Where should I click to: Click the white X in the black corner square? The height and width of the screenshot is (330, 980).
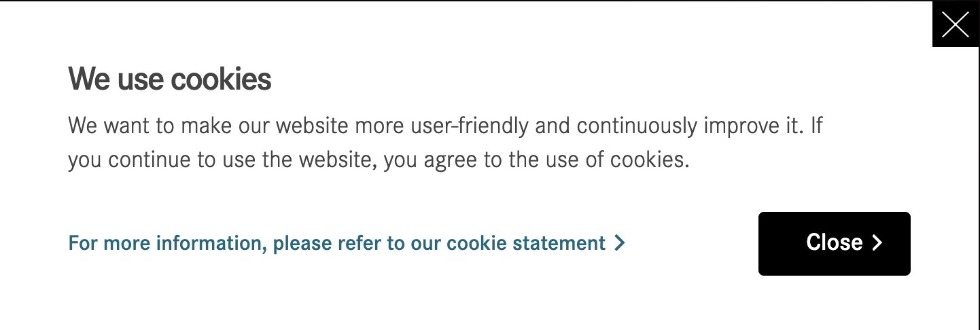956,24
